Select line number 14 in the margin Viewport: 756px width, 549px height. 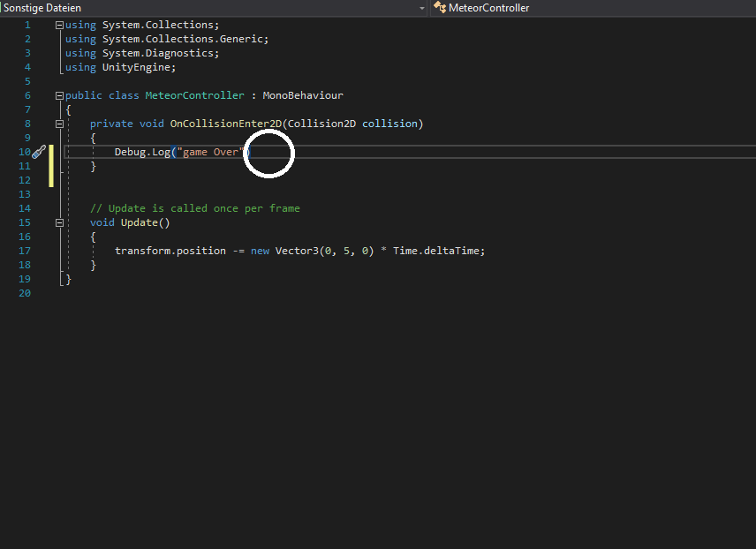24,208
